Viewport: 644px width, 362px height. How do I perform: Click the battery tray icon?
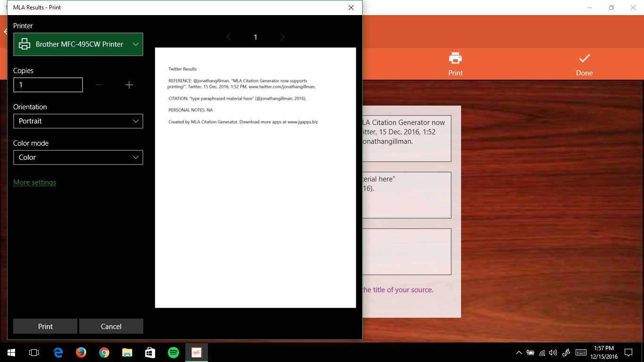pos(530,353)
